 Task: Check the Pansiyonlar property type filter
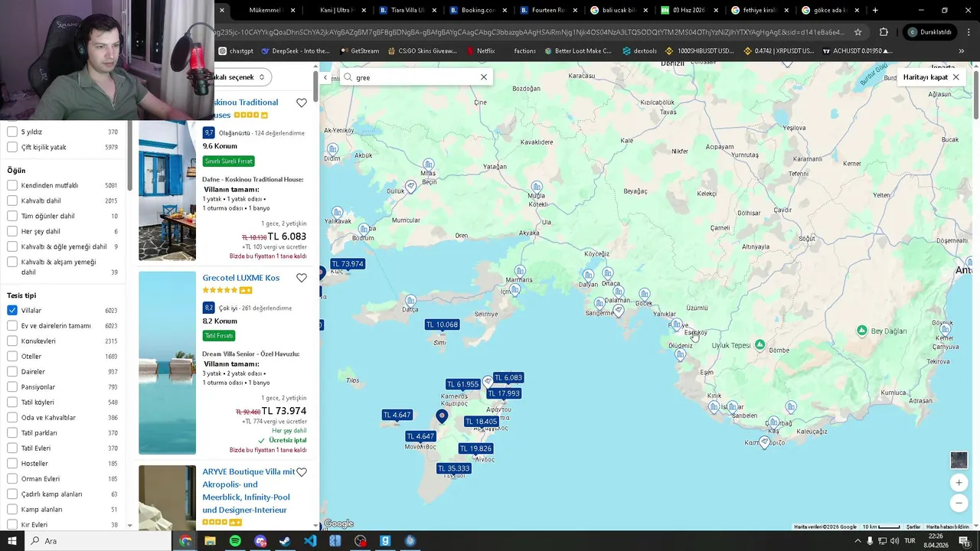pos(12,386)
